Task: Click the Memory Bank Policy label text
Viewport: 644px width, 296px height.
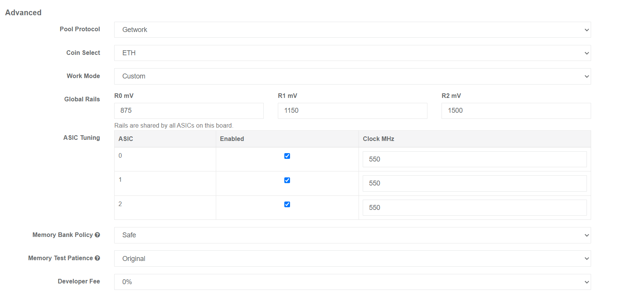Action: (62, 235)
